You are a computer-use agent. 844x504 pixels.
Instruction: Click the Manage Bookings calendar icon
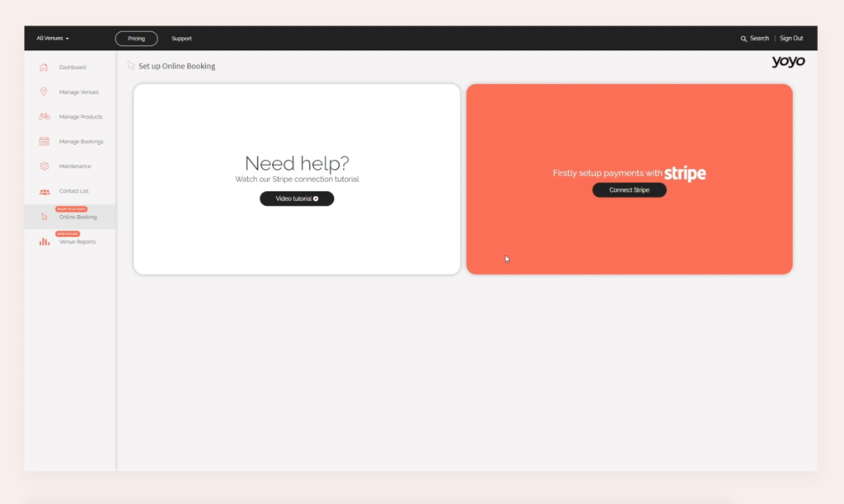point(44,142)
